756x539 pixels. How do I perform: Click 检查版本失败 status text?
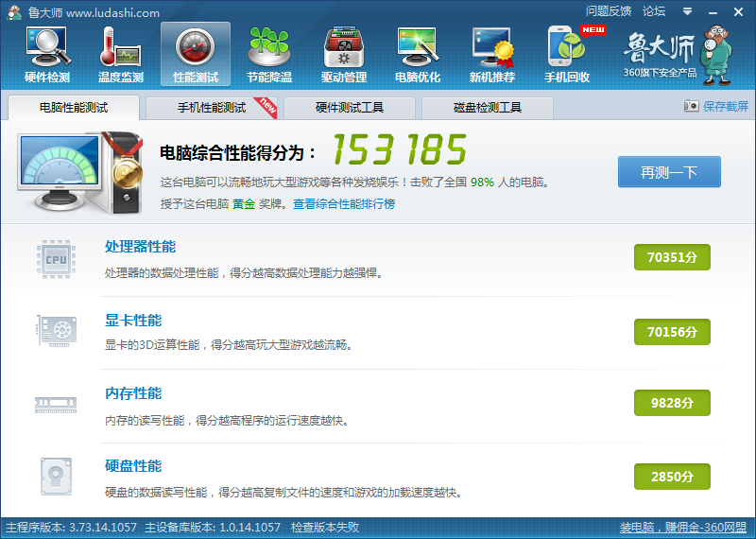pos(325,528)
